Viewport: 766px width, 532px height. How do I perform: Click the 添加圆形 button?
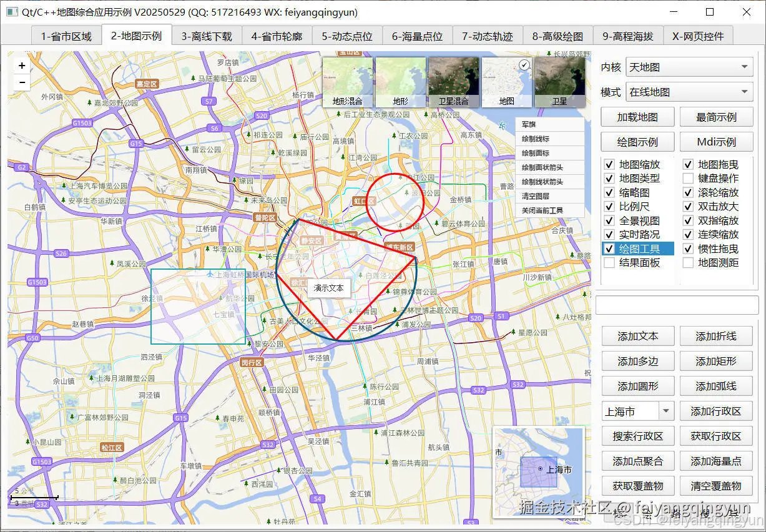click(637, 386)
